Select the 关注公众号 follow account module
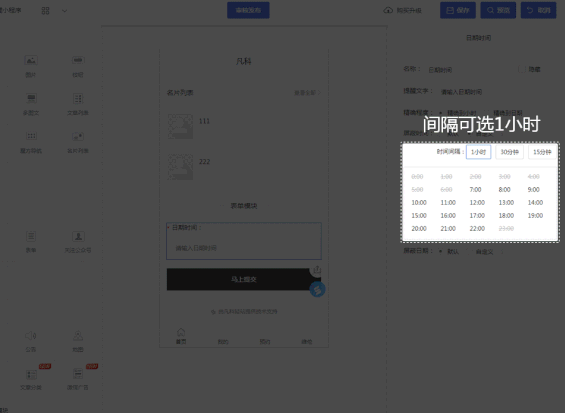The width and height of the screenshot is (565, 413). 78,242
